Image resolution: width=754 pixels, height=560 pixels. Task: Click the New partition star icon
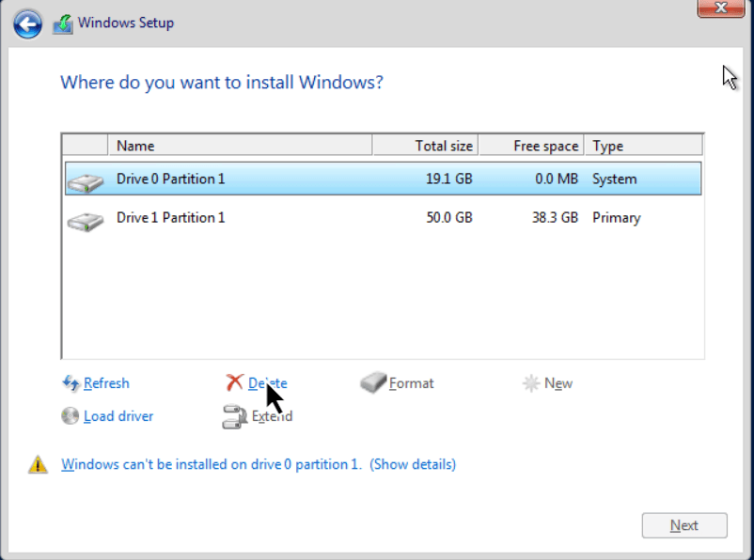[531, 383]
